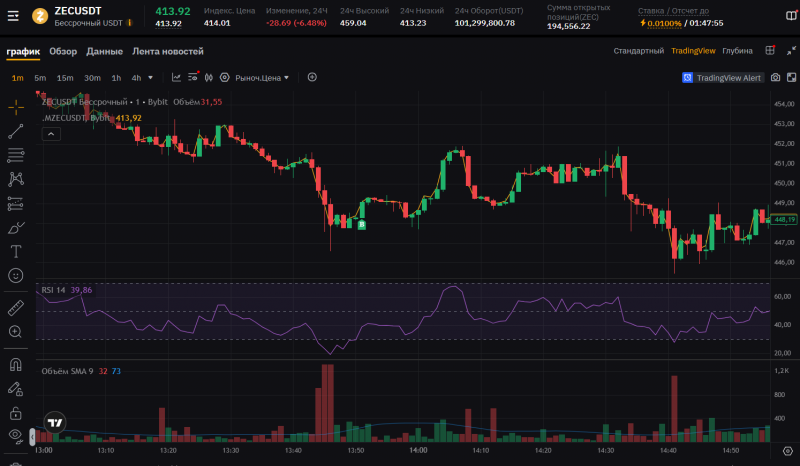Select the trend line drawing tool
800x466 pixels.
pyautogui.click(x=16, y=131)
